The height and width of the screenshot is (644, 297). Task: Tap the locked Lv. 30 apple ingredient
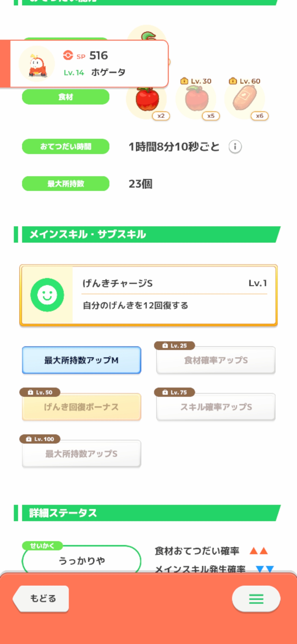click(x=196, y=99)
